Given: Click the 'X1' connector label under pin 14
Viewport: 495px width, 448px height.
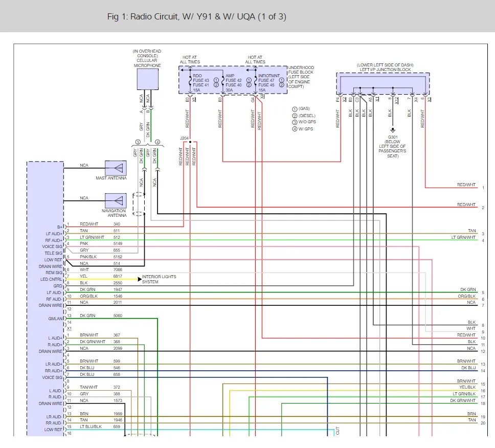Looking at the screenshot, I should point(69,329).
